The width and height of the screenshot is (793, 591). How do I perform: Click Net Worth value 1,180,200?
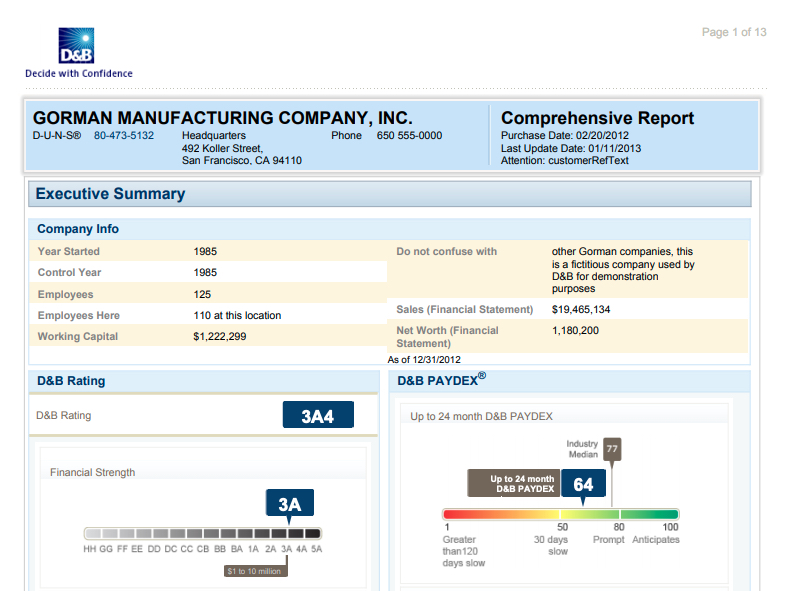[576, 331]
